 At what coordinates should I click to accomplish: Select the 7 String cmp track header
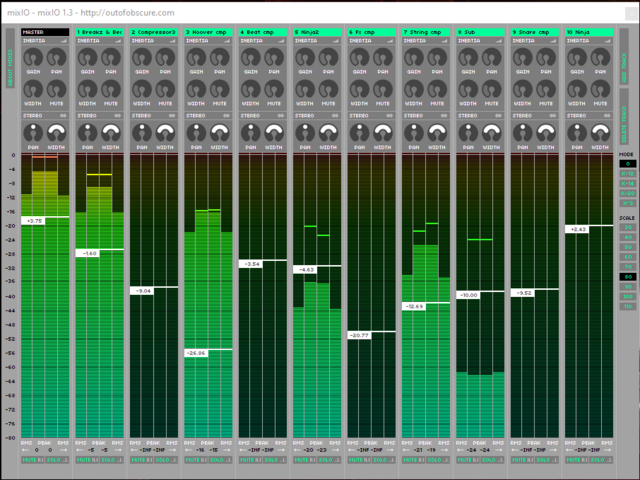click(x=426, y=32)
